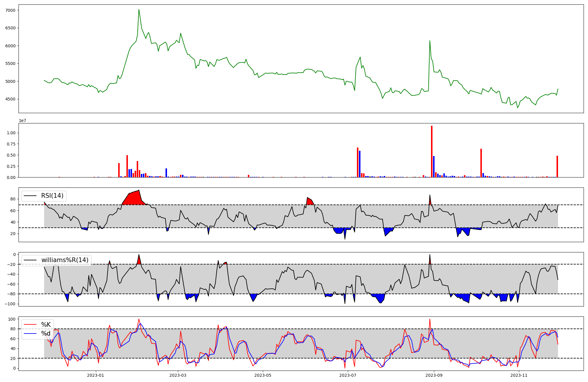Click the 4500 price axis tick label
The height and width of the screenshot is (382, 588).
(10, 99)
